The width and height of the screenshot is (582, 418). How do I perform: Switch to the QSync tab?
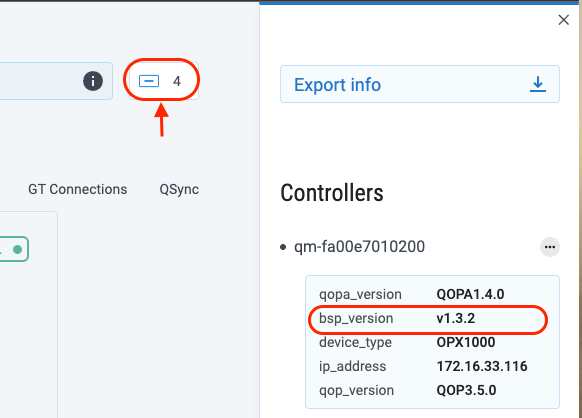[x=179, y=189]
